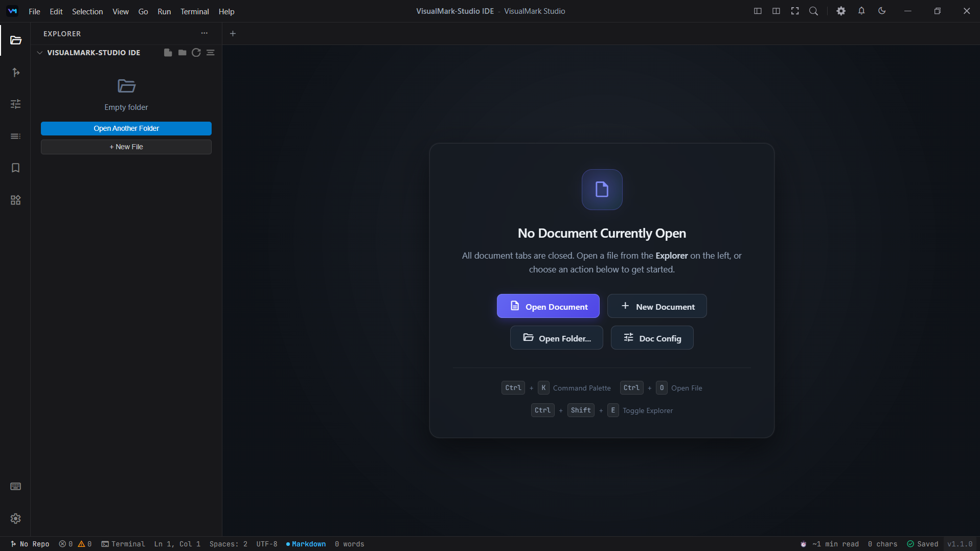
Task: Open title bar settings gear
Action: 841,11
